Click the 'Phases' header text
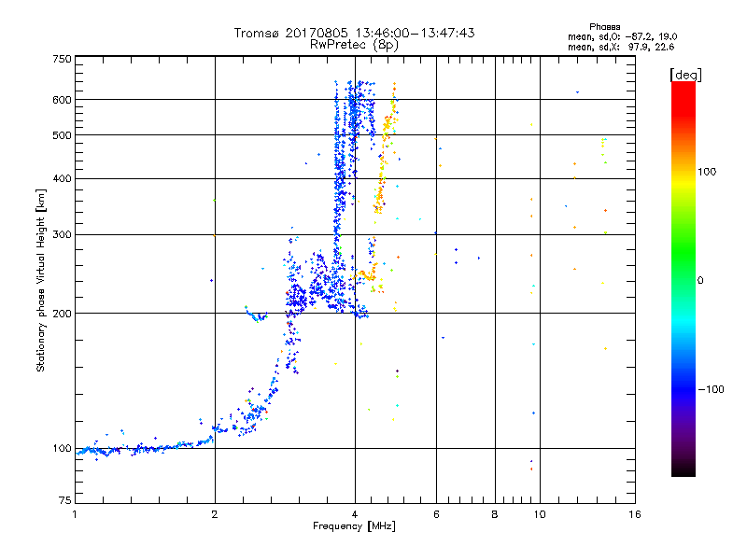Viewport: 747px width, 560px height. click(x=604, y=27)
